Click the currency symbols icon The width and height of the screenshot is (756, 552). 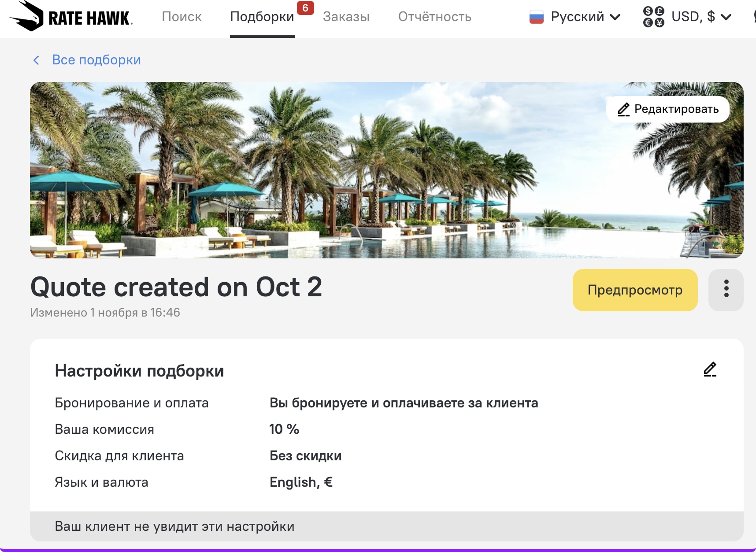[x=653, y=17]
